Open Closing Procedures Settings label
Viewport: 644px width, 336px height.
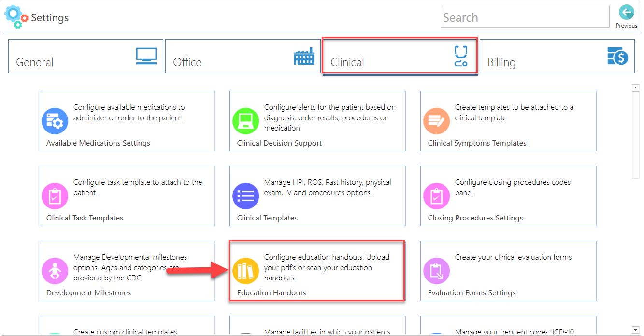pos(475,218)
